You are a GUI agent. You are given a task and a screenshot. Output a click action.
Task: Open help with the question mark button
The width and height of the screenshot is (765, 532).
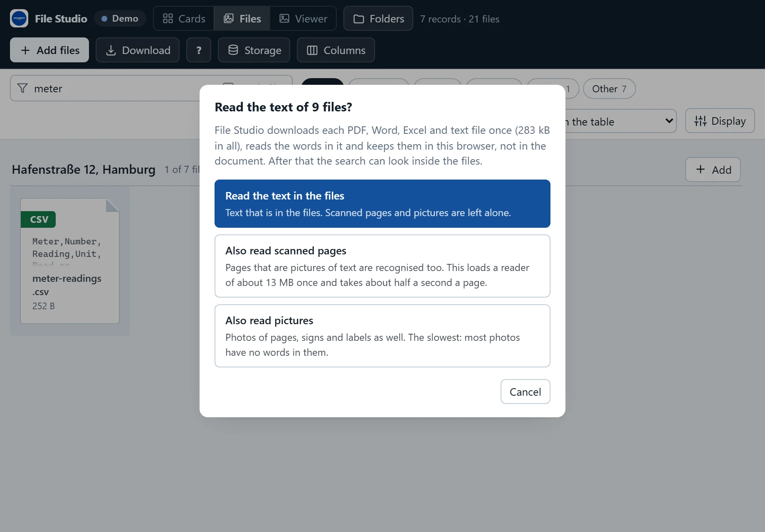pyautogui.click(x=199, y=50)
